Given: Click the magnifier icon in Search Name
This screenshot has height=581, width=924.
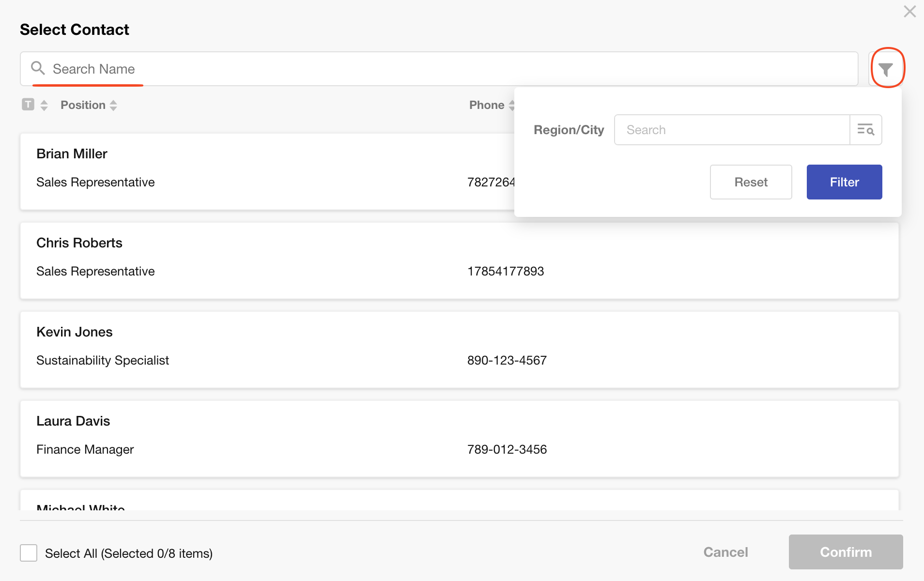Looking at the screenshot, I should [38, 68].
